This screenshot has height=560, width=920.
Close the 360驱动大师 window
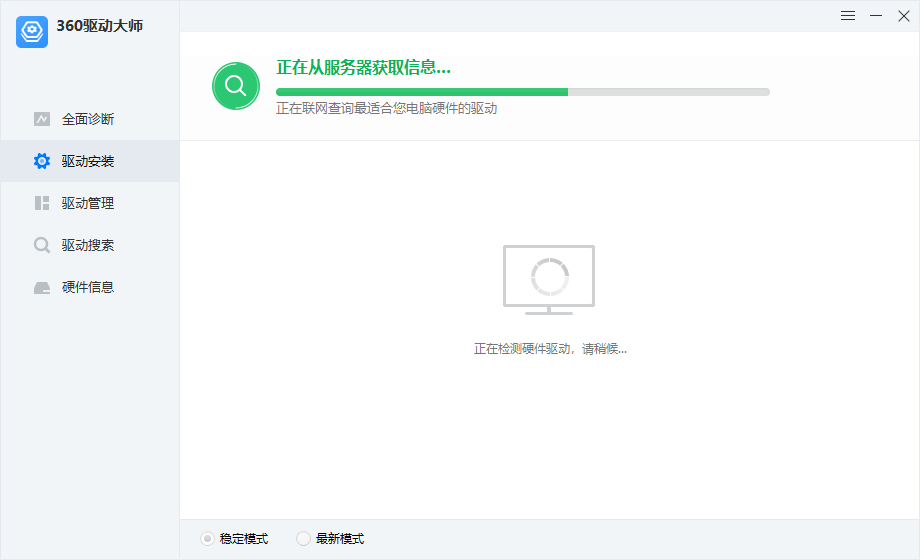click(904, 16)
